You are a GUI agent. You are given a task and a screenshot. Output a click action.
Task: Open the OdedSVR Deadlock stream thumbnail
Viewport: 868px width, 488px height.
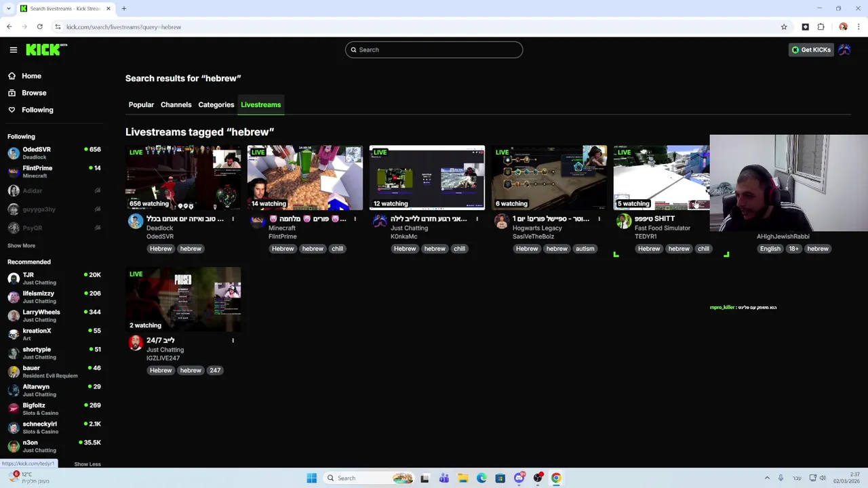pyautogui.click(x=183, y=178)
